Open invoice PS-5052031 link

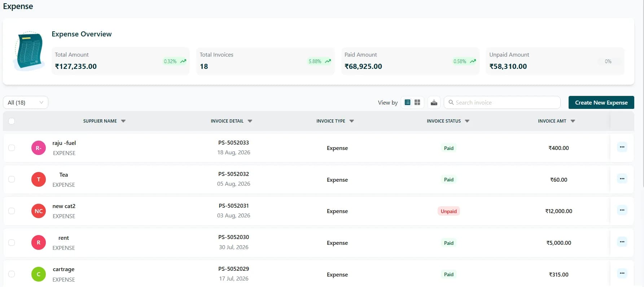point(234,206)
